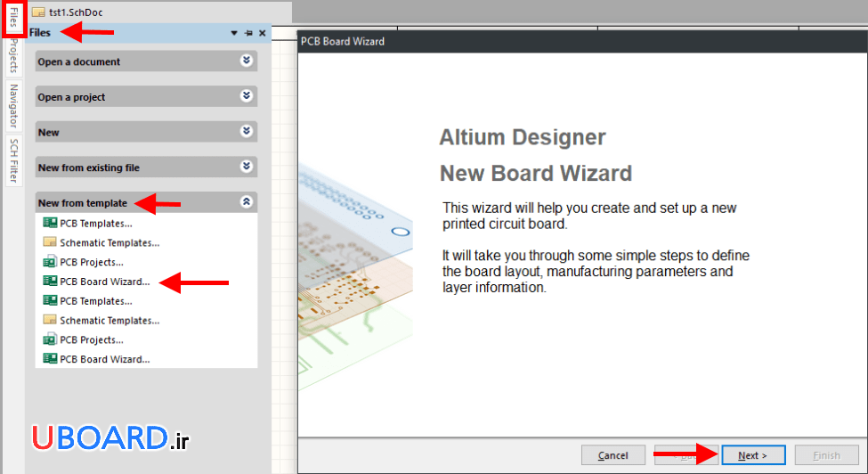Open the Files panel dropdown arrow menu
Screen dimensions: 868x474
[x=234, y=33]
